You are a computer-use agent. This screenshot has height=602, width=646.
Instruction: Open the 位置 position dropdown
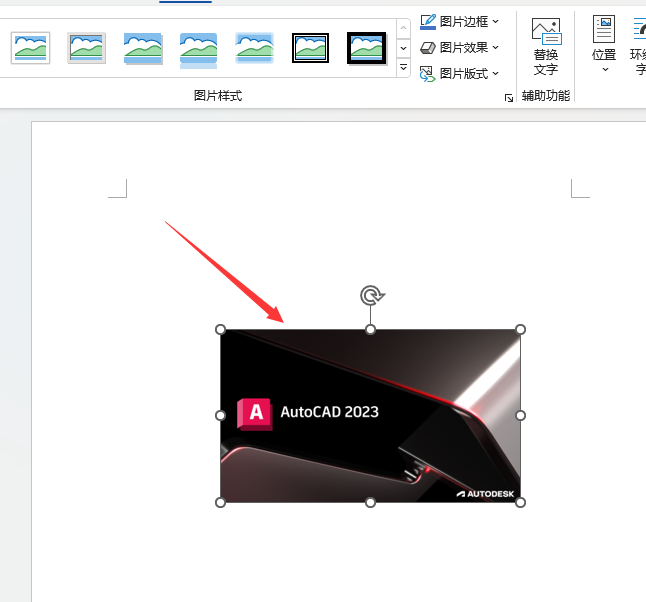tap(604, 44)
